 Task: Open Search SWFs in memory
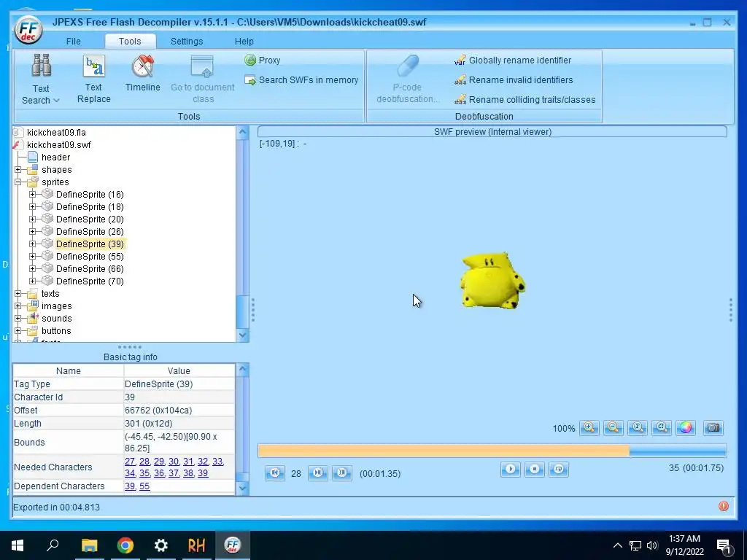click(x=301, y=80)
